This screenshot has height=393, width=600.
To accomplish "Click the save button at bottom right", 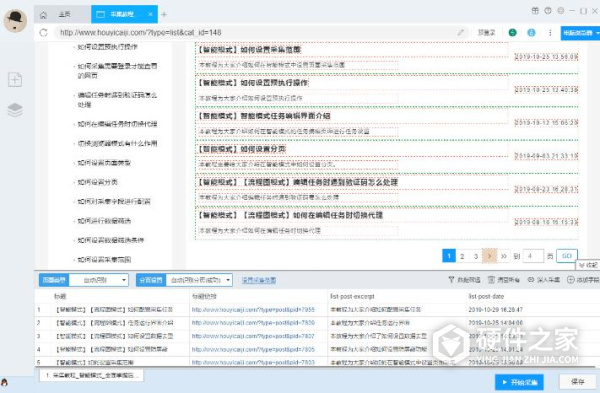I will click(577, 382).
